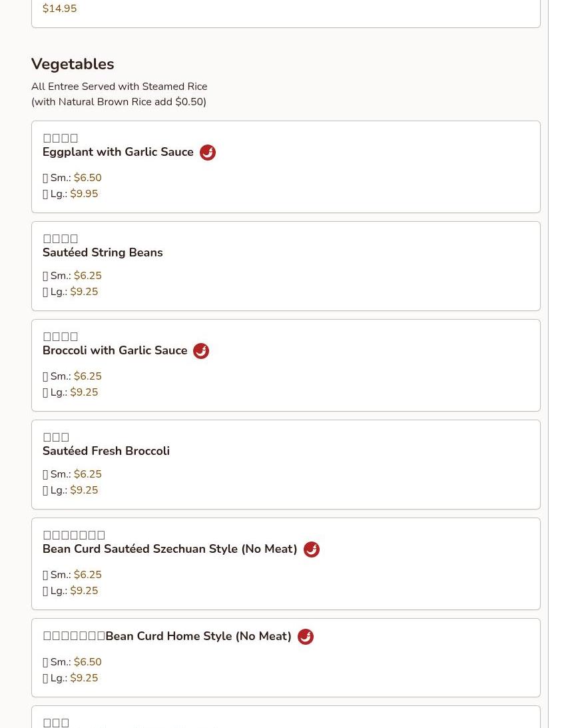The image size is (562, 728).
Task: Click Broccoli with Garlic Sauce small $6.25
Action: coord(87,376)
